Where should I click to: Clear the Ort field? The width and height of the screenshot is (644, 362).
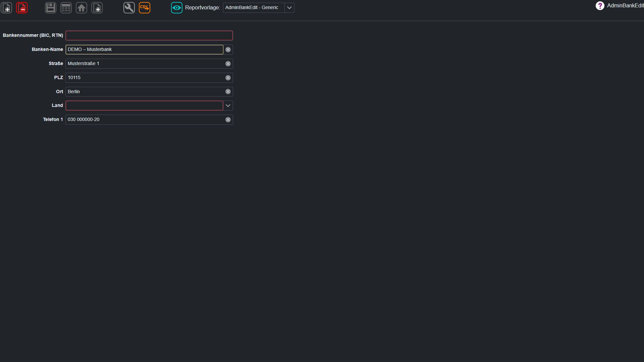[x=228, y=92]
